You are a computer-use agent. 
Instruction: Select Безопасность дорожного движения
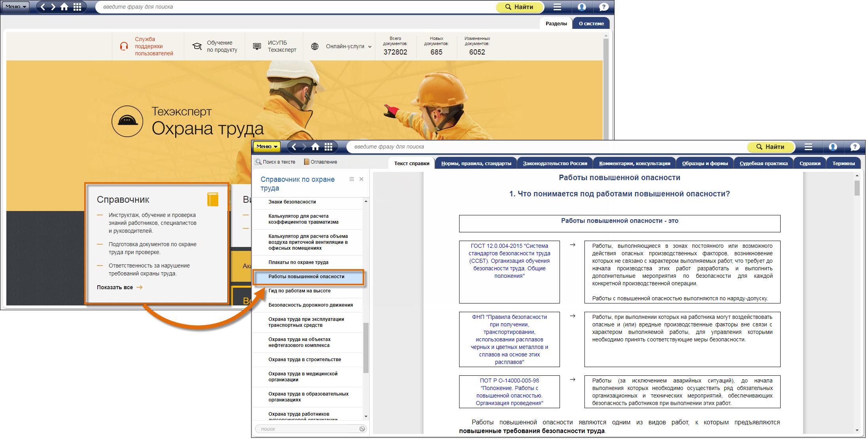pos(308,305)
